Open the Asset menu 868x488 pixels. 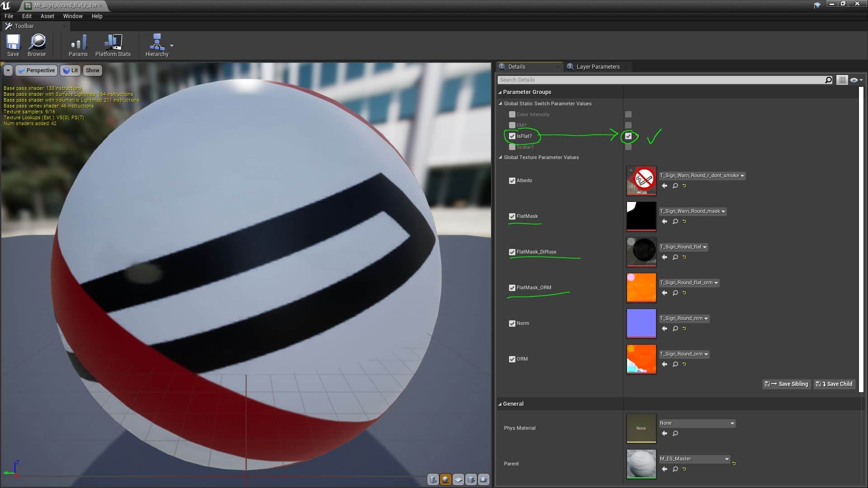[47, 16]
